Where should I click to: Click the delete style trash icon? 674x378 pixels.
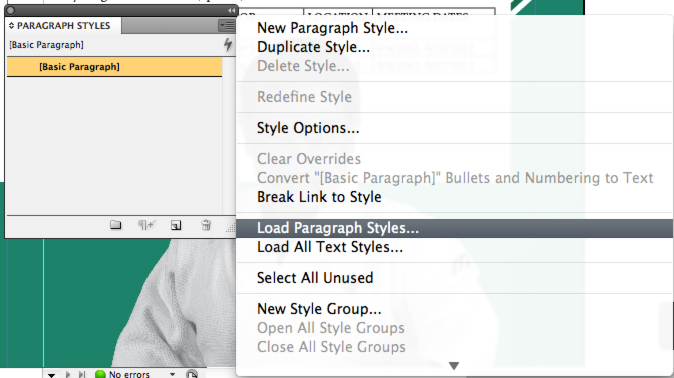(x=206, y=225)
